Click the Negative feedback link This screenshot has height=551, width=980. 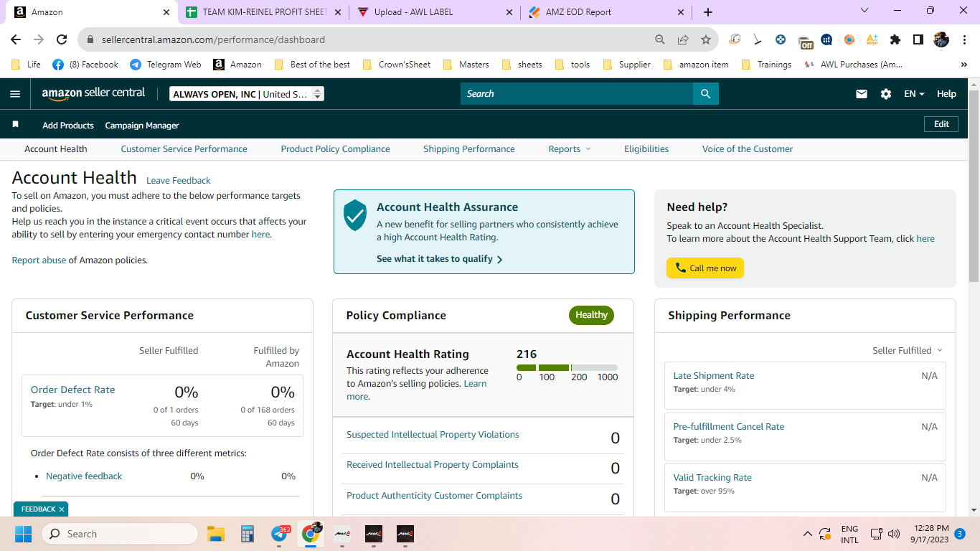point(84,476)
